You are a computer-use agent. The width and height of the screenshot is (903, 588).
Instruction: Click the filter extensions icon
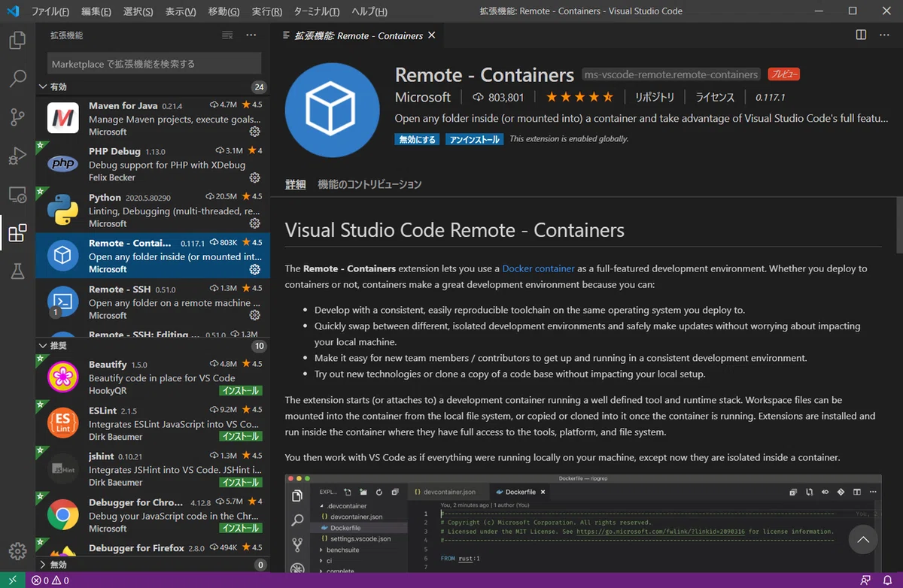point(227,35)
